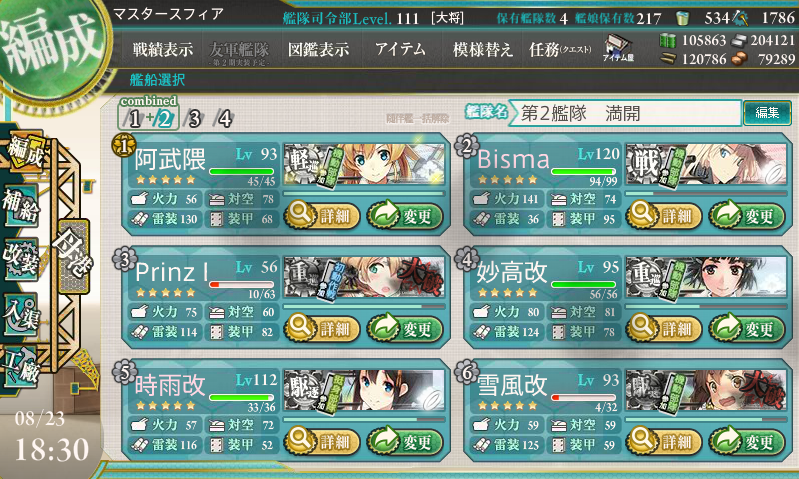The width and height of the screenshot is (799, 479).
Task: Open the 改装 refit sidebar icon
Action: click(21, 258)
